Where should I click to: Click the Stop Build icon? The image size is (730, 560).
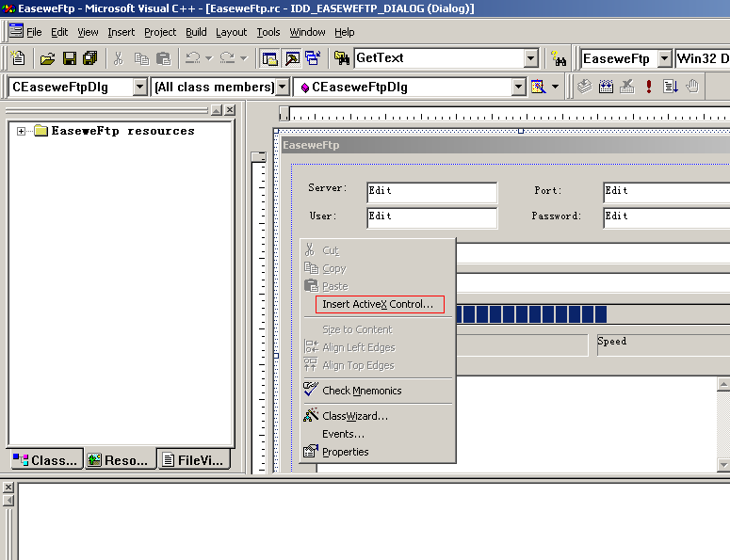pyautogui.click(x=627, y=87)
